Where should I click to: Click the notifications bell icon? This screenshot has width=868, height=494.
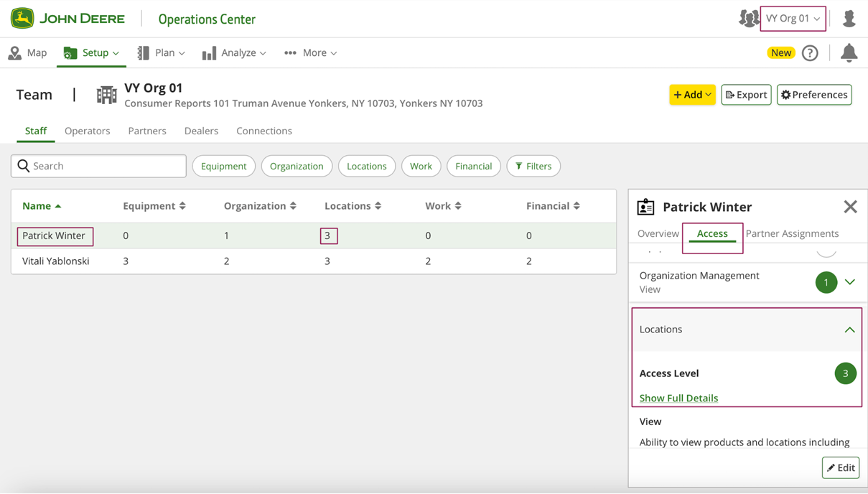849,52
